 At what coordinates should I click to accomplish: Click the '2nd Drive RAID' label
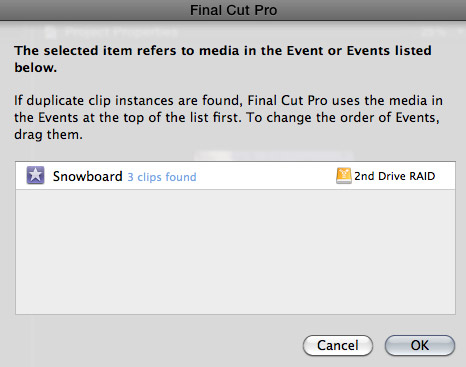395,176
